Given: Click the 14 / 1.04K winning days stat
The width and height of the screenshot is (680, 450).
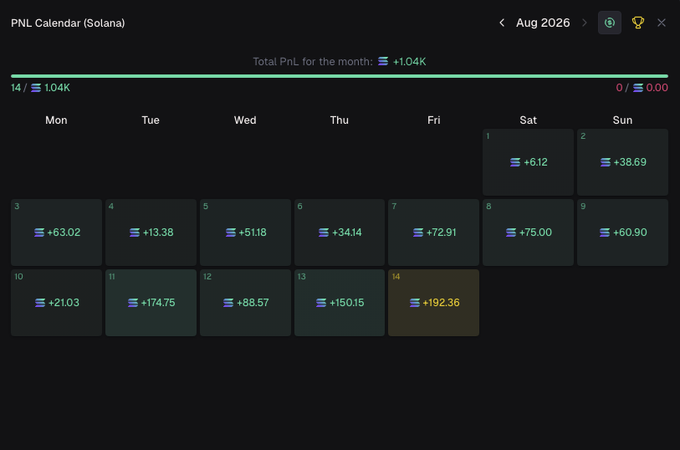Looking at the screenshot, I should [x=40, y=88].
